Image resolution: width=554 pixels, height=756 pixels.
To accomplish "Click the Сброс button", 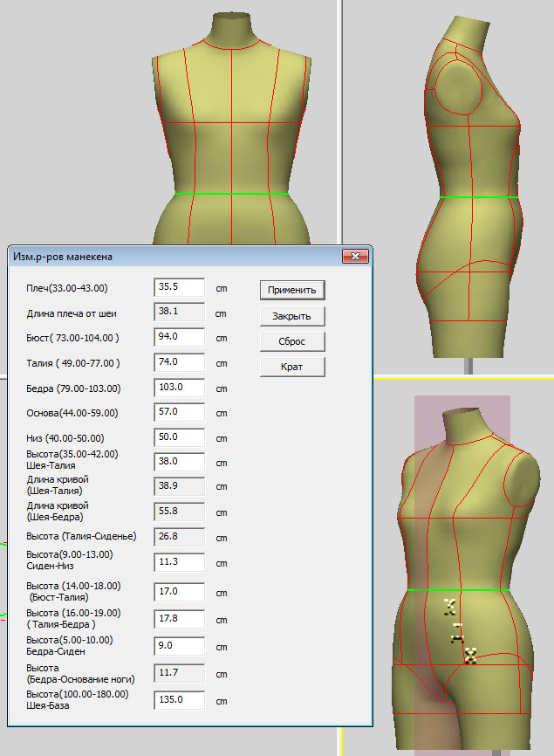I will point(292,341).
